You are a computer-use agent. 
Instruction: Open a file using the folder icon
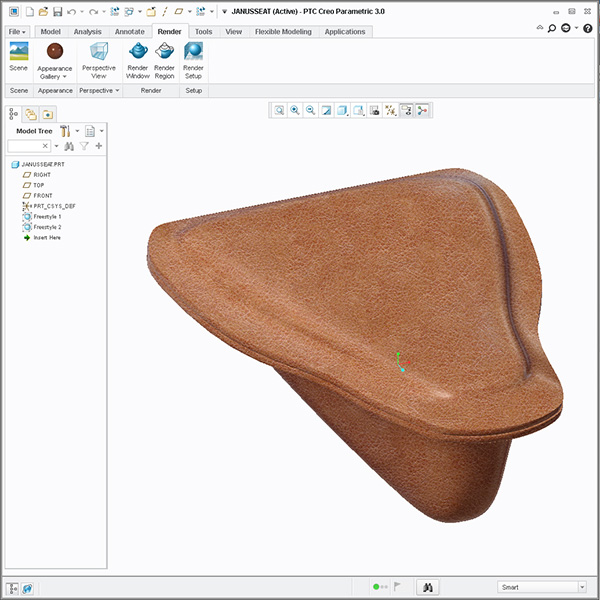pos(43,12)
